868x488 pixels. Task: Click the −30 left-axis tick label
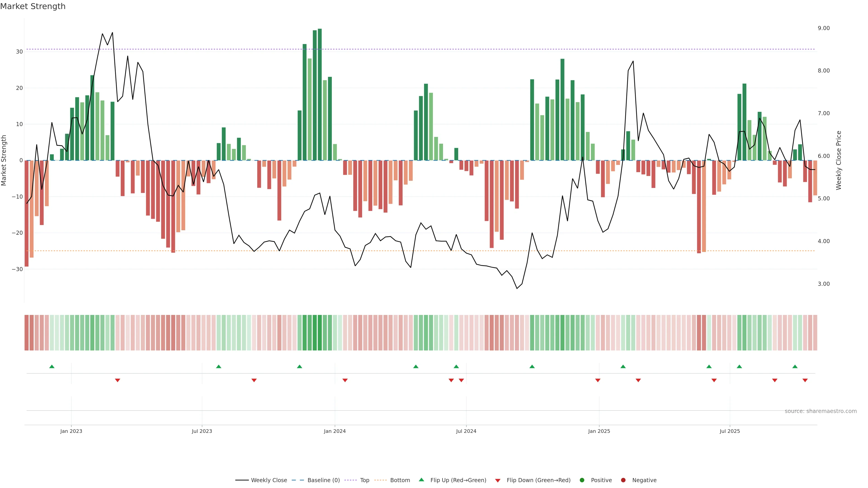17,269
